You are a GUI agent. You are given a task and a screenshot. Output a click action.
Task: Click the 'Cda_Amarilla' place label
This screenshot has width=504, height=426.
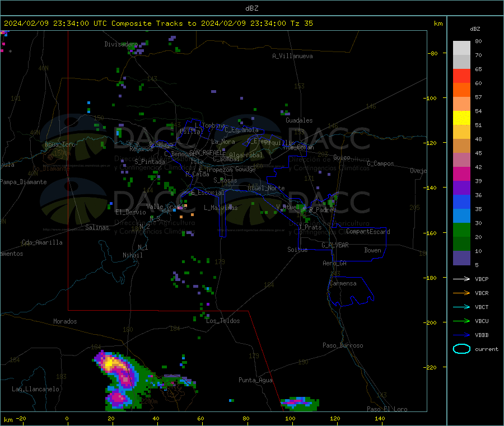[x=42, y=242]
